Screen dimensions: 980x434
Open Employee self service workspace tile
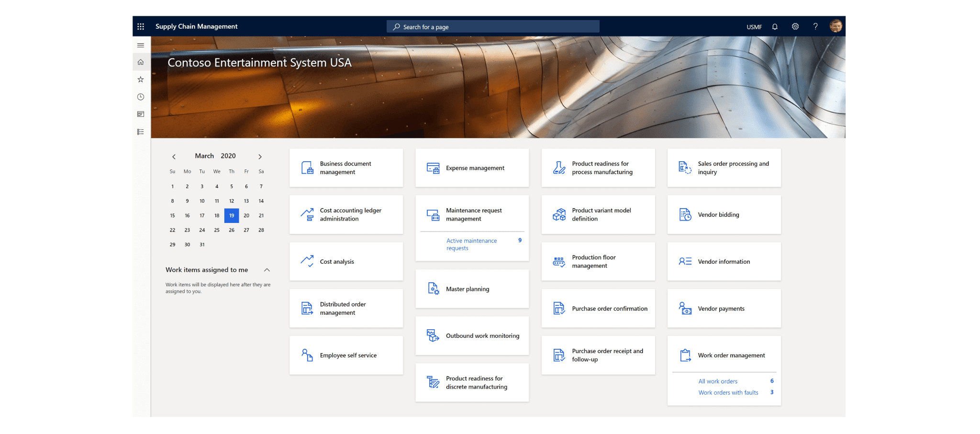click(x=346, y=355)
